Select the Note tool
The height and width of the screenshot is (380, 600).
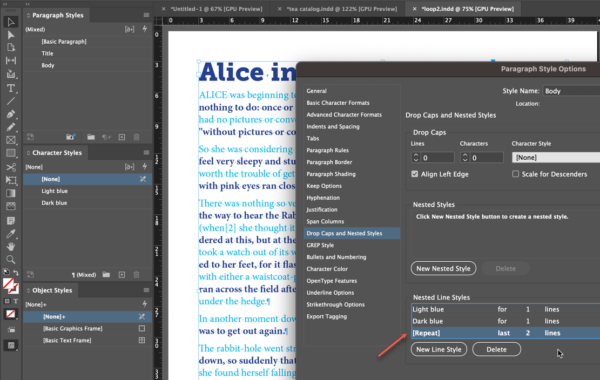coord(11,221)
